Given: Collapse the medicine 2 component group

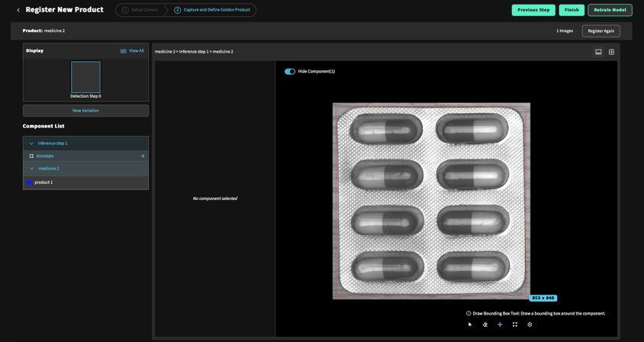Looking at the screenshot, I should click(x=31, y=169).
